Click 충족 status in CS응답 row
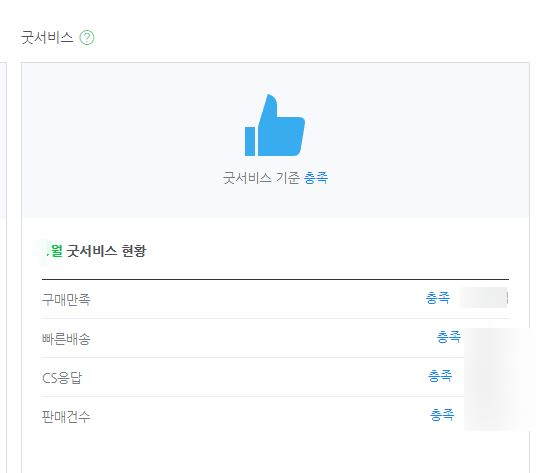The image size is (539, 473). [440, 376]
